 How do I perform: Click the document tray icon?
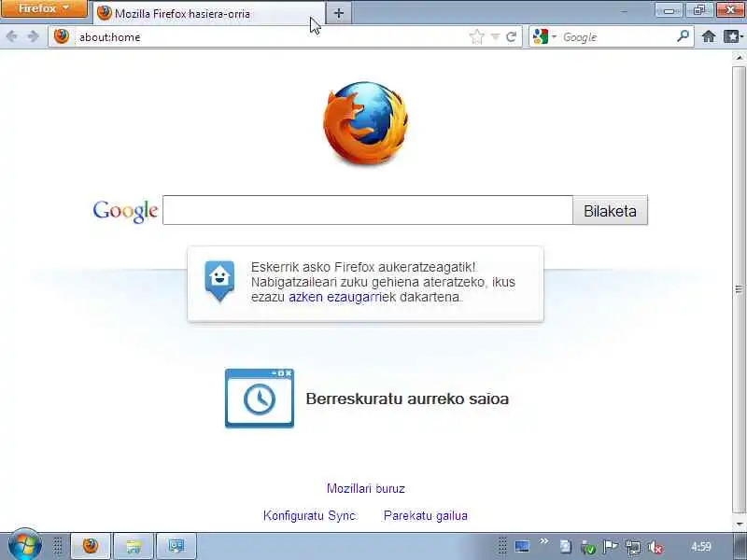[x=566, y=547]
